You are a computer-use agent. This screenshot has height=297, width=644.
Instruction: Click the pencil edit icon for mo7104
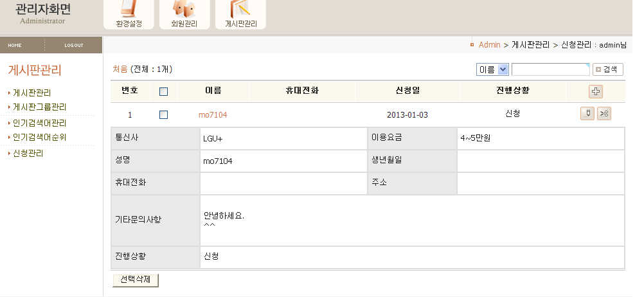coord(587,114)
